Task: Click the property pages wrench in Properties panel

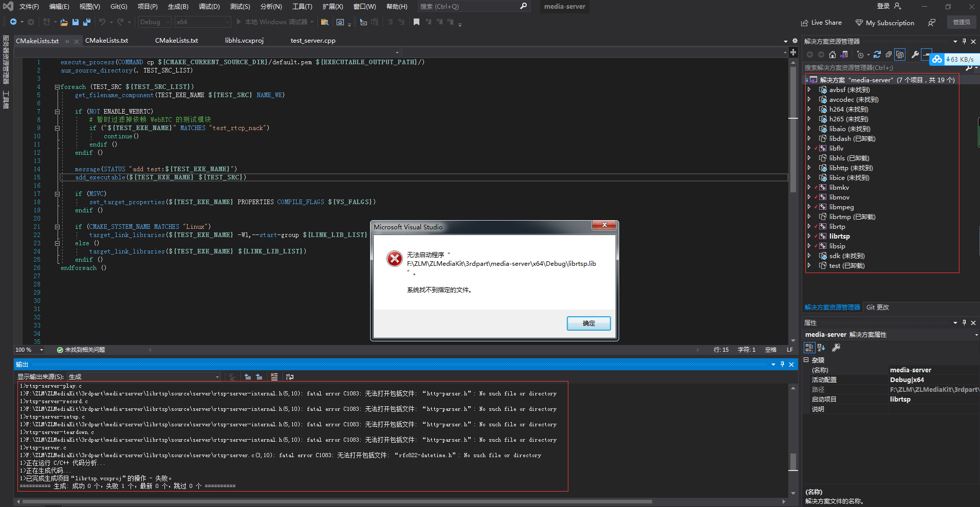Action: point(836,348)
